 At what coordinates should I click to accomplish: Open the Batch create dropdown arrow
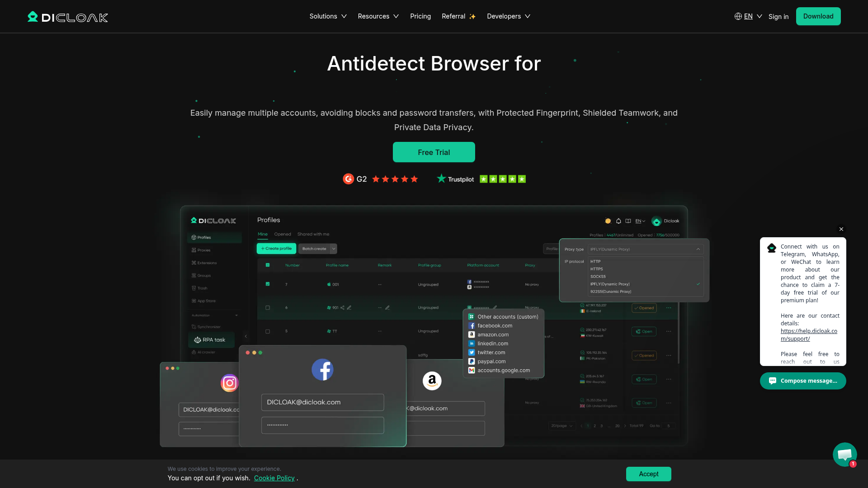[x=334, y=249]
